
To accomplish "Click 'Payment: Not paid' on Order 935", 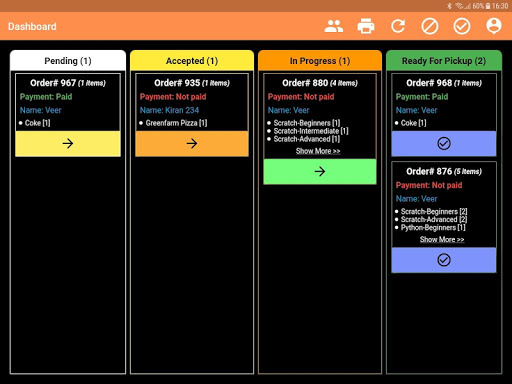I will tap(173, 97).
